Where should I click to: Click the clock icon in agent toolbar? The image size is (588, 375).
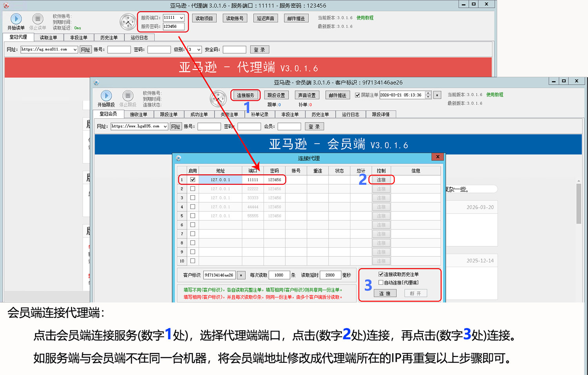click(x=128, y=22)
